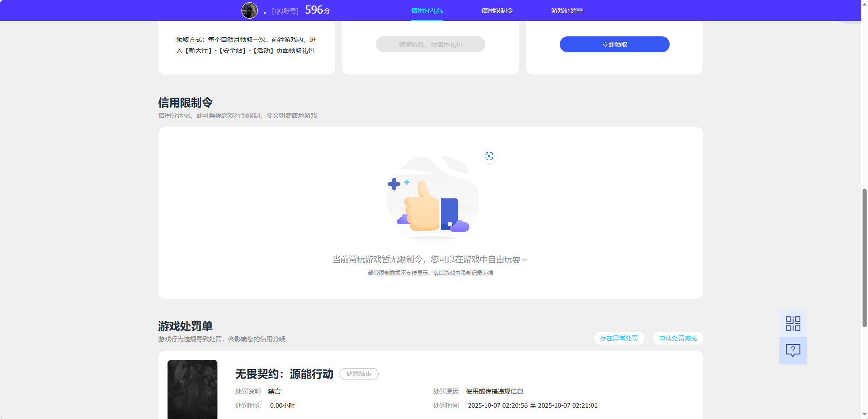Click the 0.00小时 duration value
Screen dimensions: 868x419
tap(282, 405)
